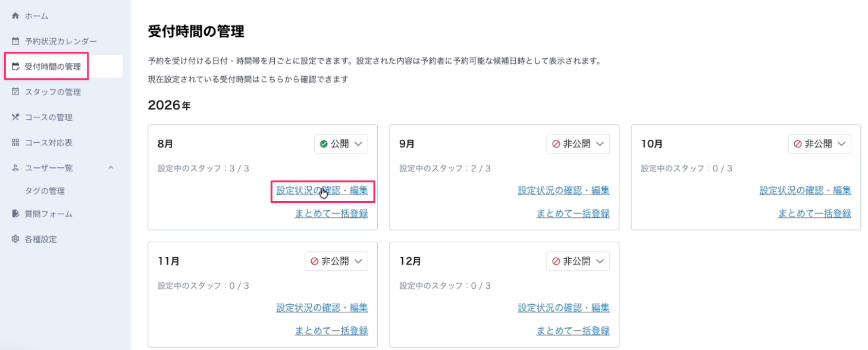This screenshot has width=868, height=350.
Task: Click the home icon beside ホーム
Action: pyautogui.click(x=15, y=16)
